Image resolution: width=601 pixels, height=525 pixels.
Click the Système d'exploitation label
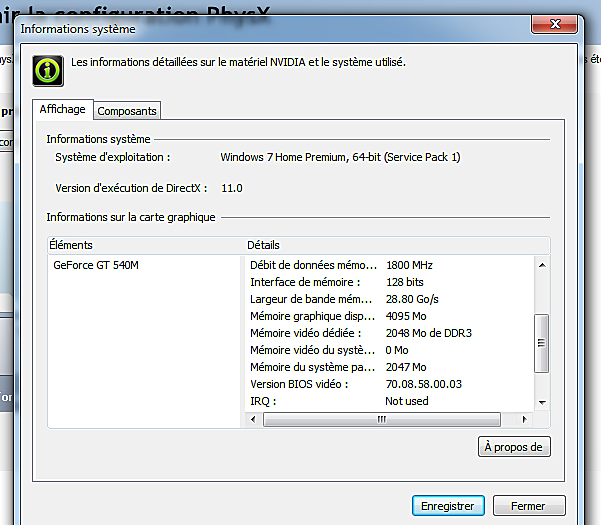coord(113,157)
